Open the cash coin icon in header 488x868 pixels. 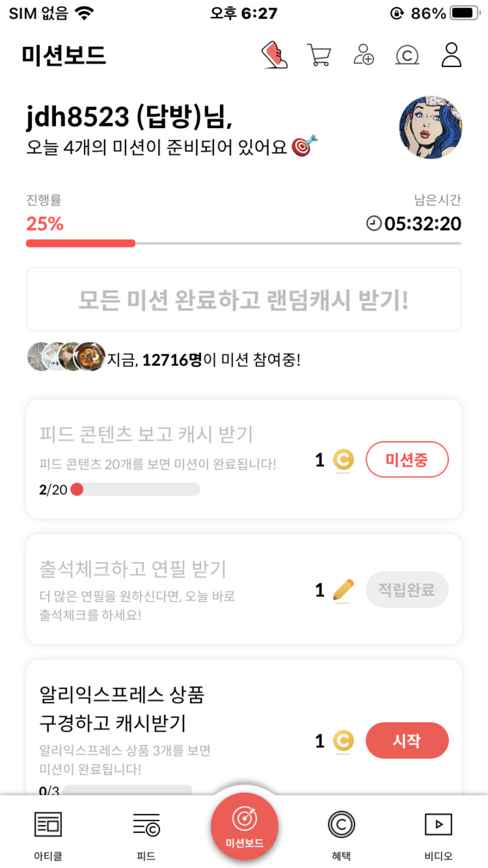(407, 56)
